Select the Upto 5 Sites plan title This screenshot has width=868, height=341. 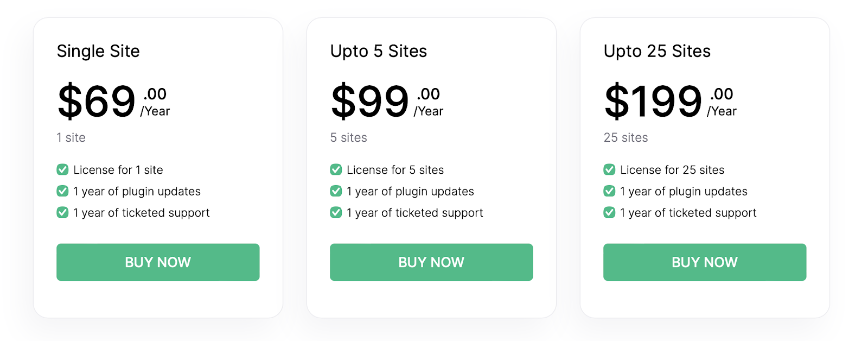click(x=379, y=51)
